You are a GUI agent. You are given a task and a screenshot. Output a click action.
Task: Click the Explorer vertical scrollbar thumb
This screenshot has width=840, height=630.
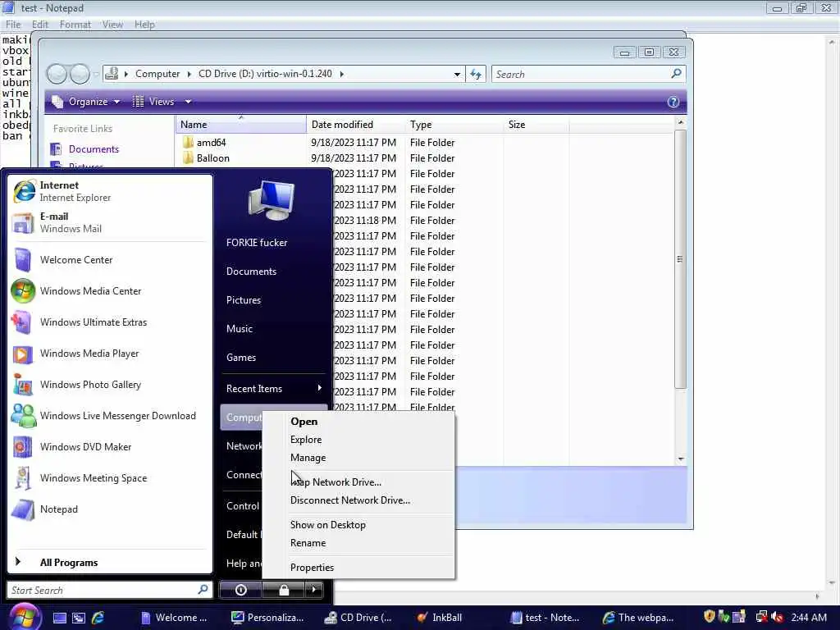click(x=680, y=258)
